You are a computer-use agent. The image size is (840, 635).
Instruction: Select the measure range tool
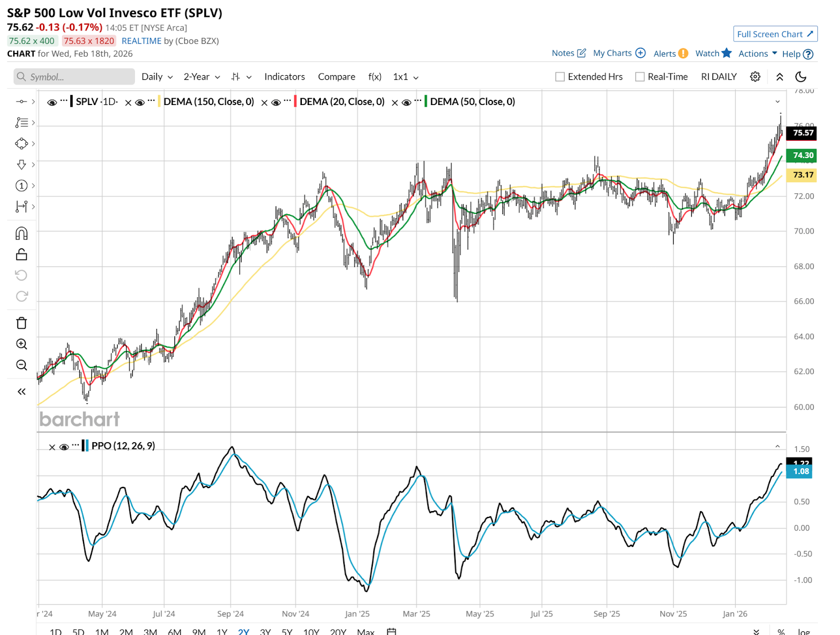(x=22, y=206)
